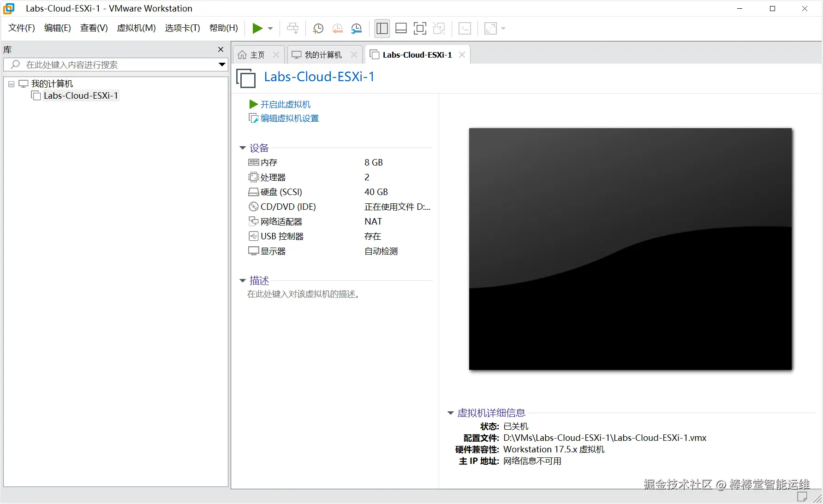Screen dimensions: 823x504
Task: Click the black VM screen preview thumbnail
Action: coord(630,249)
